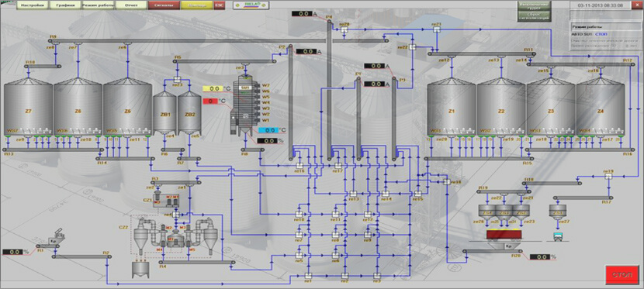Click the re19 diverter valve icon
Image resolution: width=644 pixels, height=289 pixels.
pos(608,176)
